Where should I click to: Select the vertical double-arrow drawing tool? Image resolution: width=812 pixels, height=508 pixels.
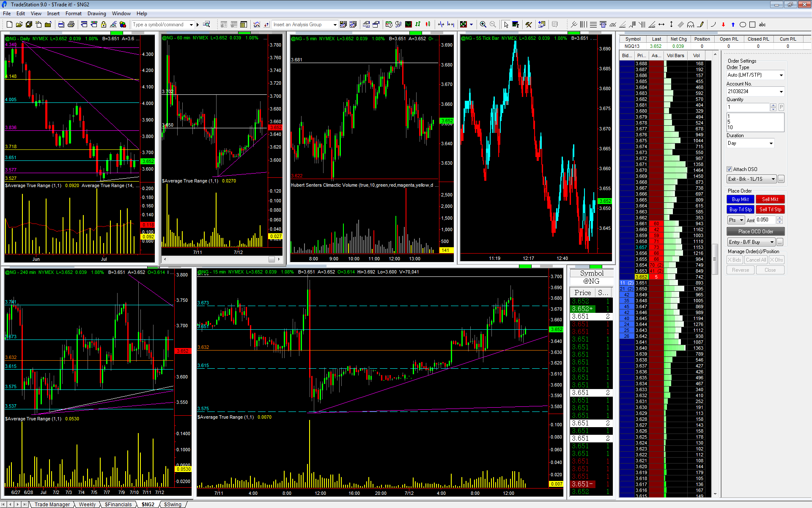point(671,25)
